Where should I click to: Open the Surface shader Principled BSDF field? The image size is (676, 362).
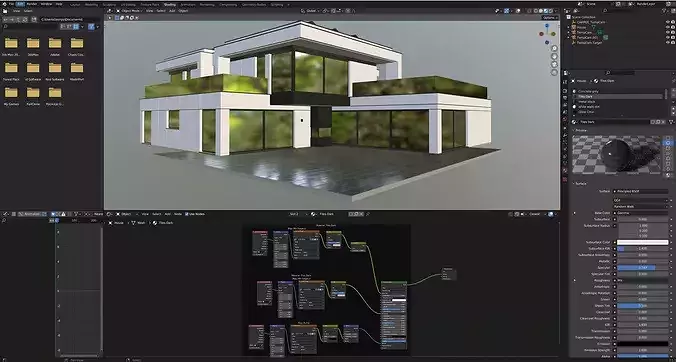click(641, 191)
